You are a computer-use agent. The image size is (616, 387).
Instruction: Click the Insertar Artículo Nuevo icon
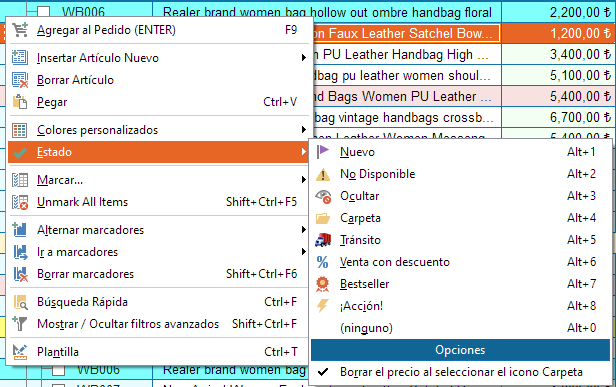(x=20, y=58)
